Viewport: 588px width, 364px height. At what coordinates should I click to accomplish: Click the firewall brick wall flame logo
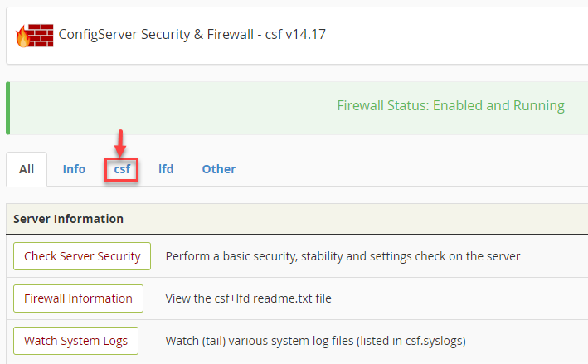click(x=34, y=36)
